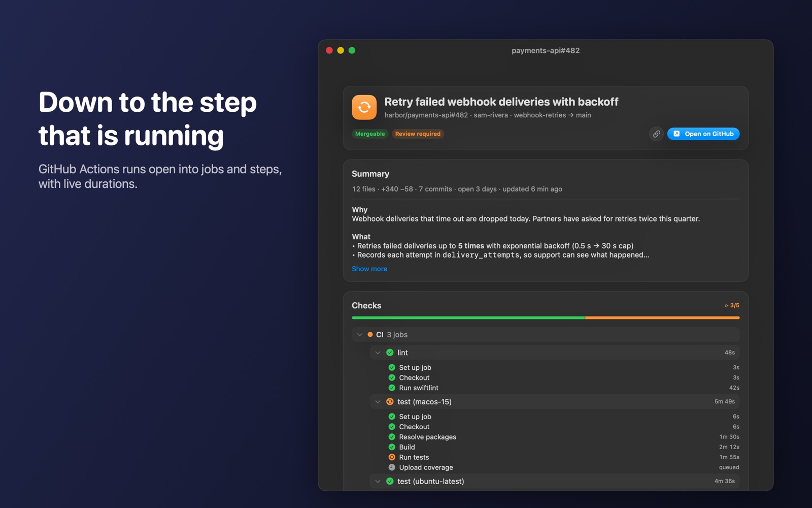Click the orange segment of checks progress bar
The width and height of the screenshot is (812, 508).
662,317
